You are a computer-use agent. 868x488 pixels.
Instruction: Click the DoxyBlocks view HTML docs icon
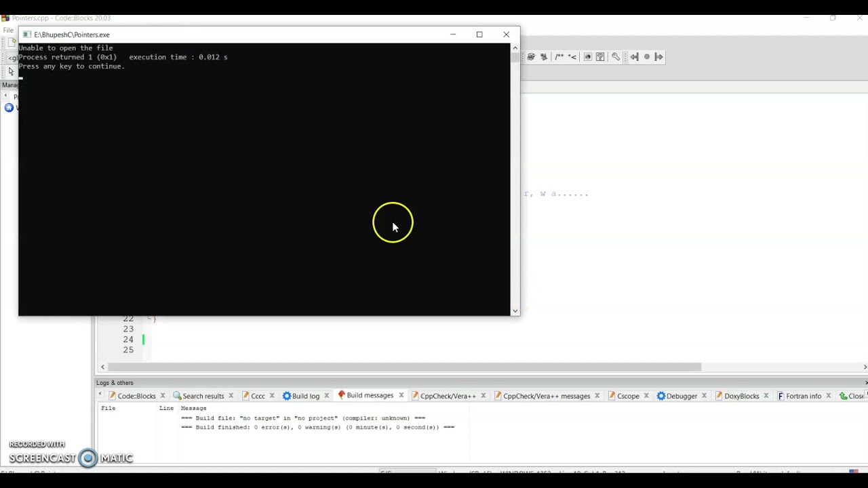588,57
